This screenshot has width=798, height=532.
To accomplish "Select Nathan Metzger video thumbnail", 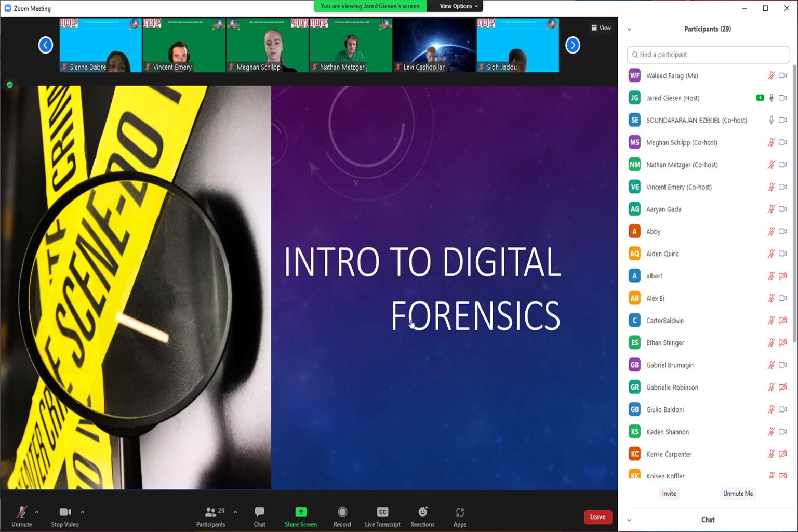I will click(x=351, y=45).
